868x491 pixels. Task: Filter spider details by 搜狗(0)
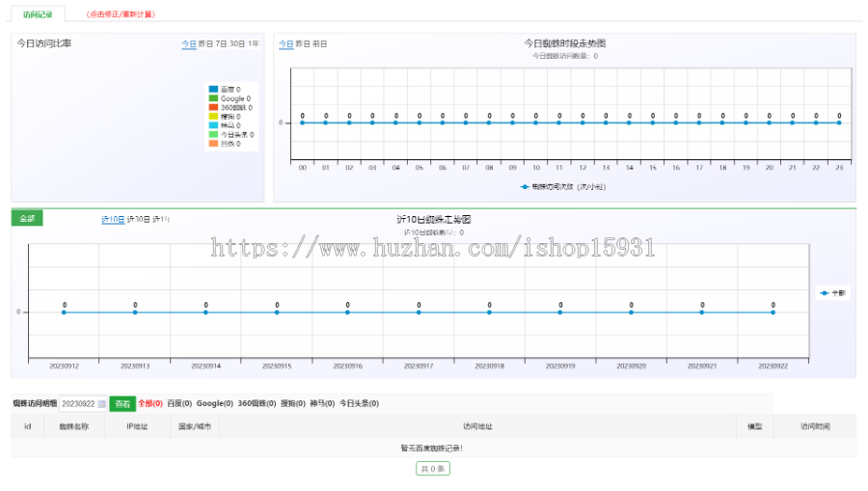(x=293, y=403)
